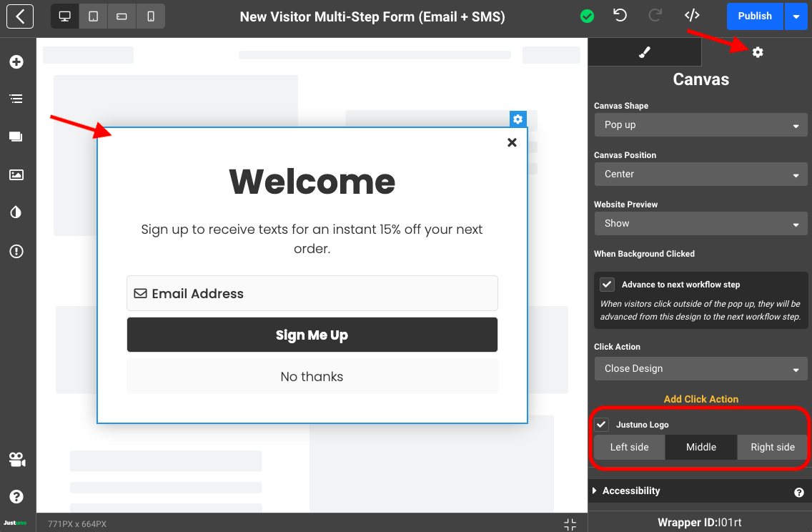Click the add element plus icon
Viewport: 812px width, 532px height.
pyautogui.click(x=16, y=62)
